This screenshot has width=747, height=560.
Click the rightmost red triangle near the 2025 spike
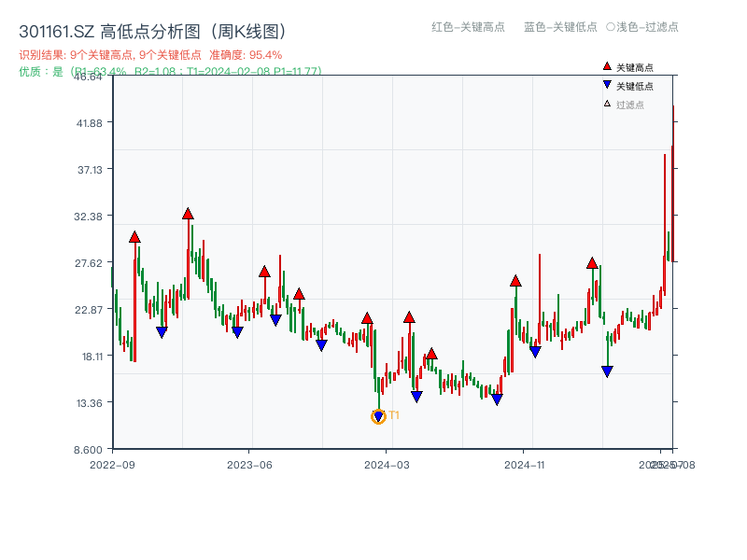[592, 265]
